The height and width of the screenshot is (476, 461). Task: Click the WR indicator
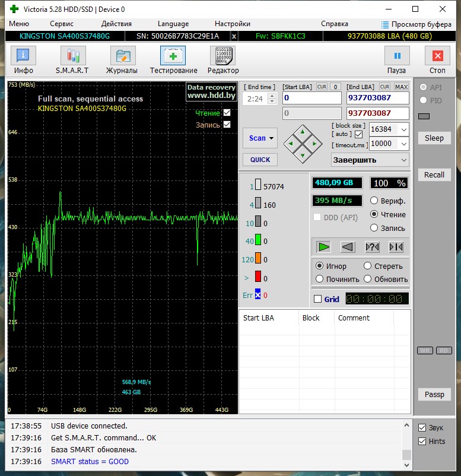425,351
